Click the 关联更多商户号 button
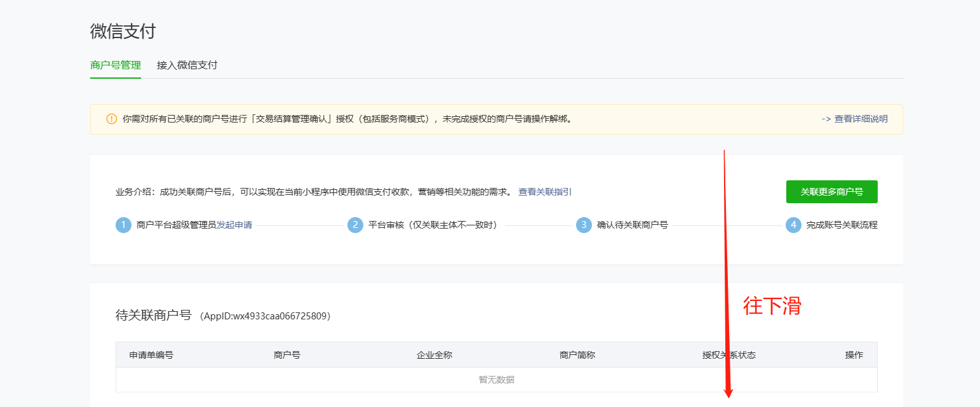This screenshot has height=407, width=980. coord(831,192)
